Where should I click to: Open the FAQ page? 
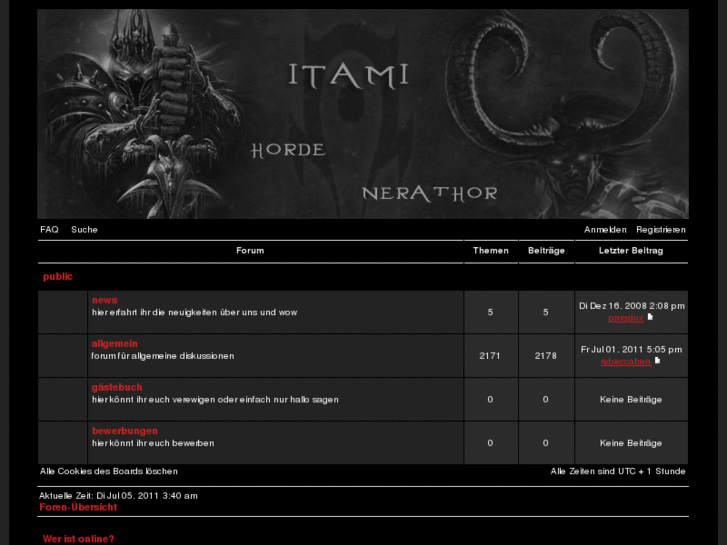[49, 230]
